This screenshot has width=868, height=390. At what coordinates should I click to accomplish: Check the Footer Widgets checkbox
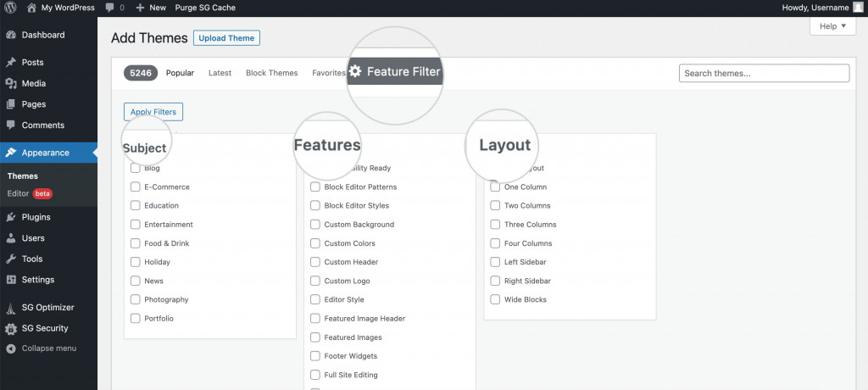coord(315,356)
